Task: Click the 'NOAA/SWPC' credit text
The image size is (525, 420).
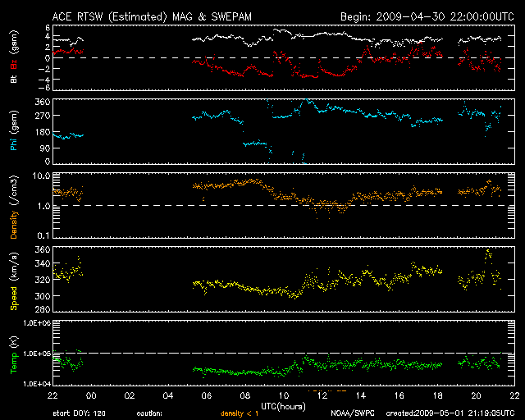Action: (x=353, y=413)
